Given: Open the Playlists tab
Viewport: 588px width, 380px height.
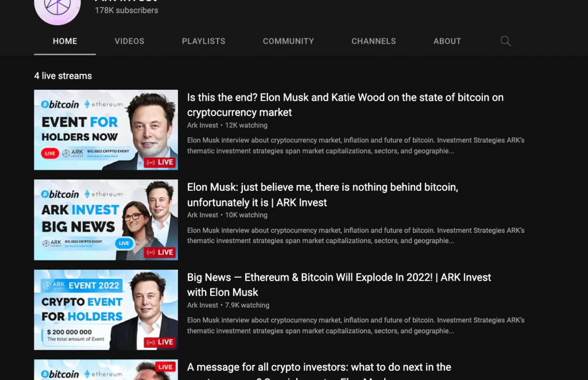Looking at the screenshot, I should 204,41.
